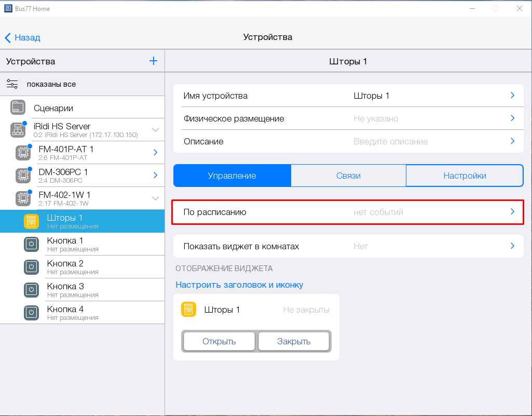Click the DM-306PC 1 chip icon

(23, 176)
